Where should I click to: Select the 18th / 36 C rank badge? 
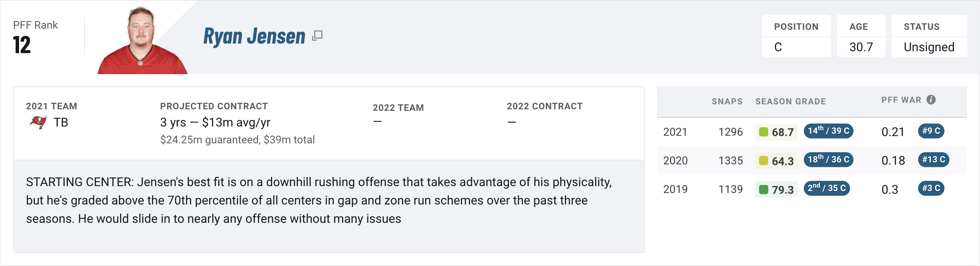pos(828,159)
